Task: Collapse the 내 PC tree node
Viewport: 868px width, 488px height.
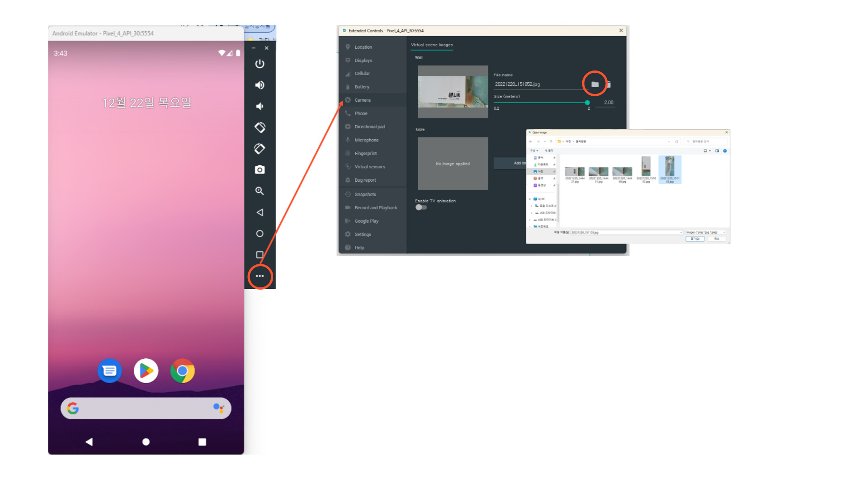Action: point(530,199)
